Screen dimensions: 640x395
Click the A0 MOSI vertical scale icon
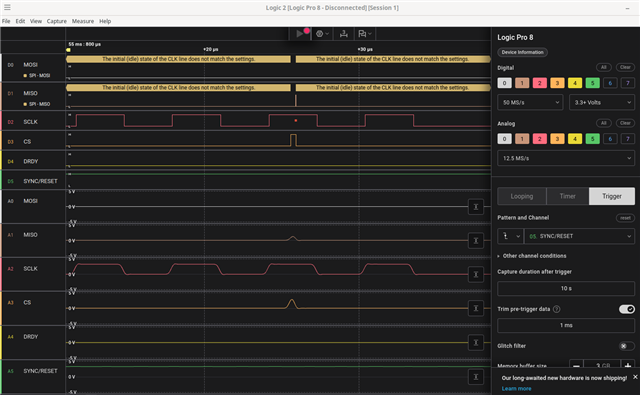tap(476, 207)
